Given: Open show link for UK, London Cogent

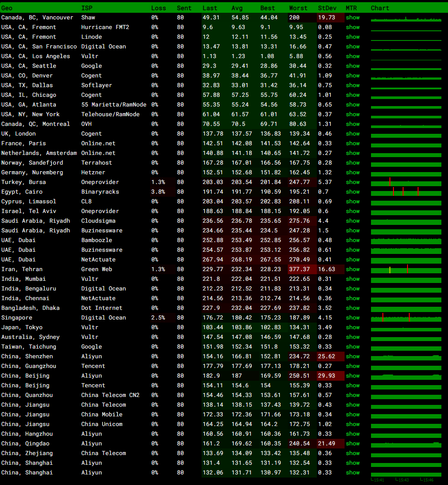Looking at the screenshot, I should tap(353, 134).
